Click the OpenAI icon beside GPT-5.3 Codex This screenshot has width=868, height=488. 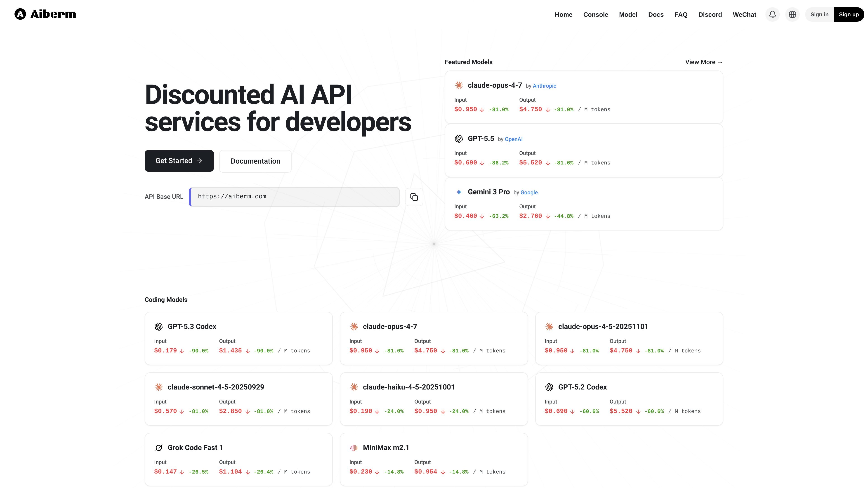coord(158,327)
